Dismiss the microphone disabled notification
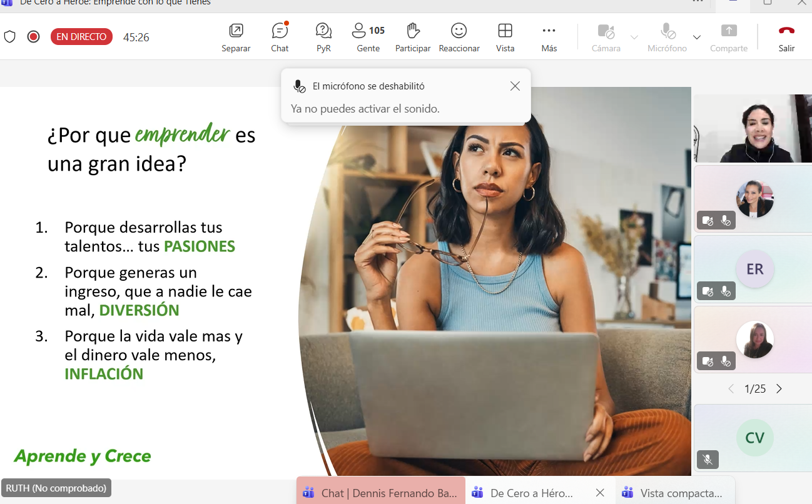Image resolution: width=812 pixels, height=504 pixels. (515, 86)
